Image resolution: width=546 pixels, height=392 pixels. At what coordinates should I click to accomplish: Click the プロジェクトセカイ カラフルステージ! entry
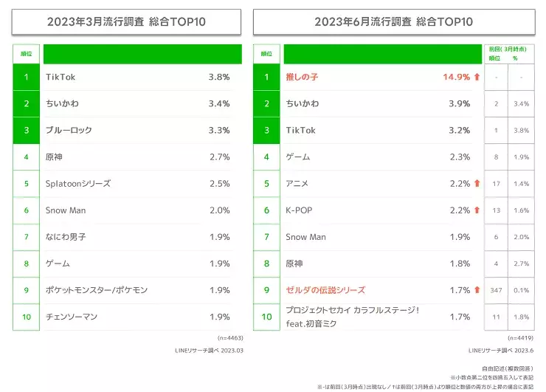pos(353,311)
